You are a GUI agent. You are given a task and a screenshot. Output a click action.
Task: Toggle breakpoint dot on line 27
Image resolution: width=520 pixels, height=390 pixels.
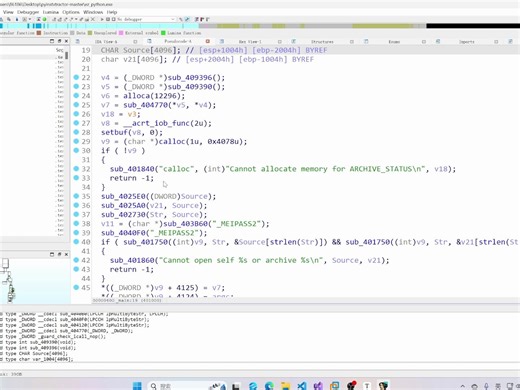[x=76, y=123]
